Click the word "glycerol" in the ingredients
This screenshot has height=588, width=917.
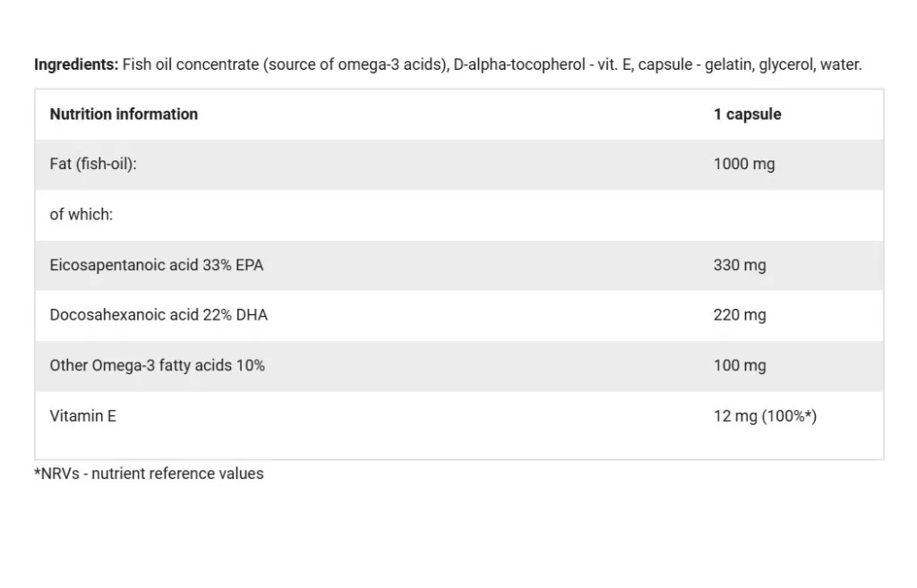(x=786, y=64)
